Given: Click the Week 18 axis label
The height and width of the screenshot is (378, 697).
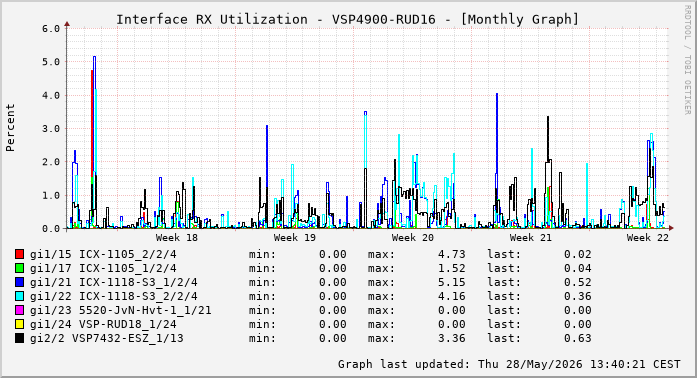Looking at the screenshot, I should pyautogui.click(x=177, y=237).
